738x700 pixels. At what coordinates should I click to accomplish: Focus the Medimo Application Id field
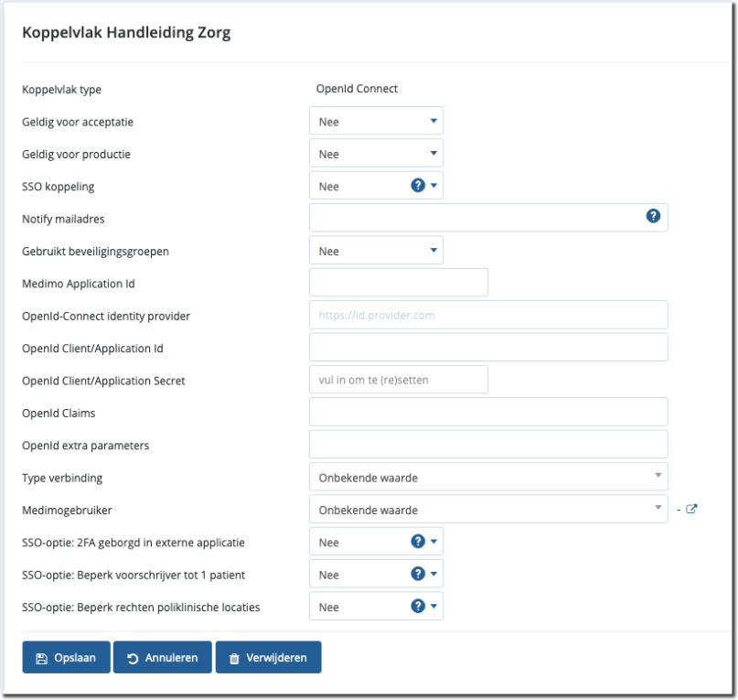[x=399, y=283]
